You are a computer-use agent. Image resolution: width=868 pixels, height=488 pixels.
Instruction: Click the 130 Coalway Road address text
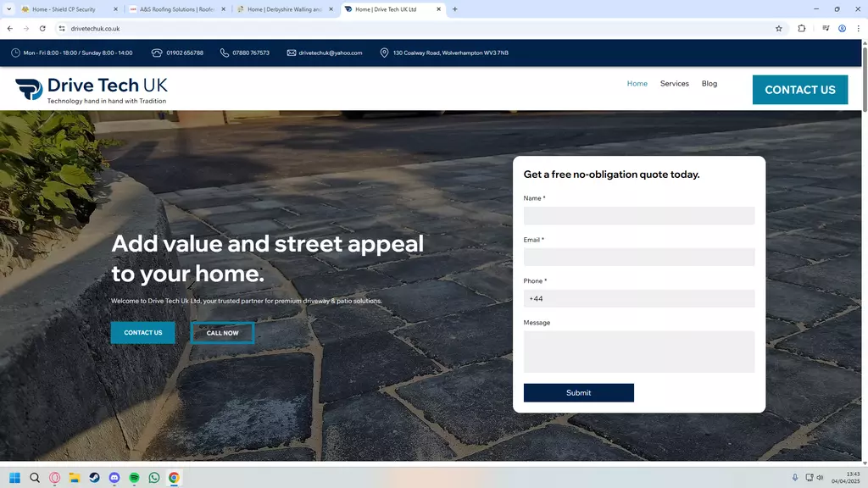click(x=451, y=53)
